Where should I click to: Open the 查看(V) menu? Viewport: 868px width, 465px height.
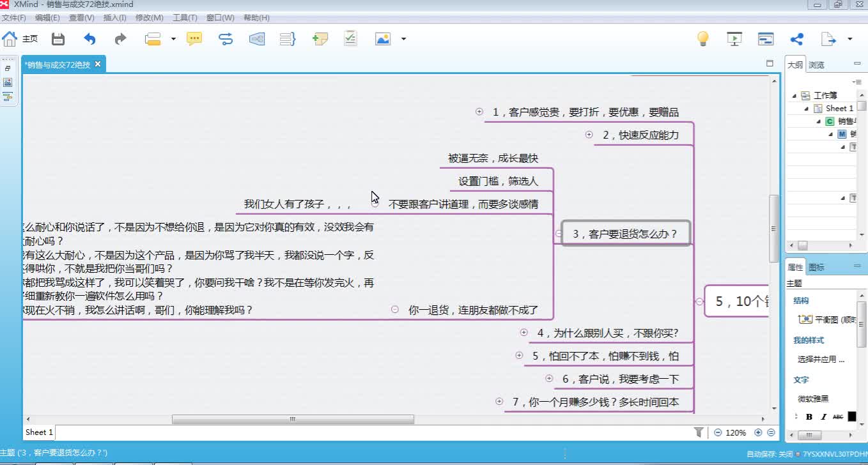81,18
